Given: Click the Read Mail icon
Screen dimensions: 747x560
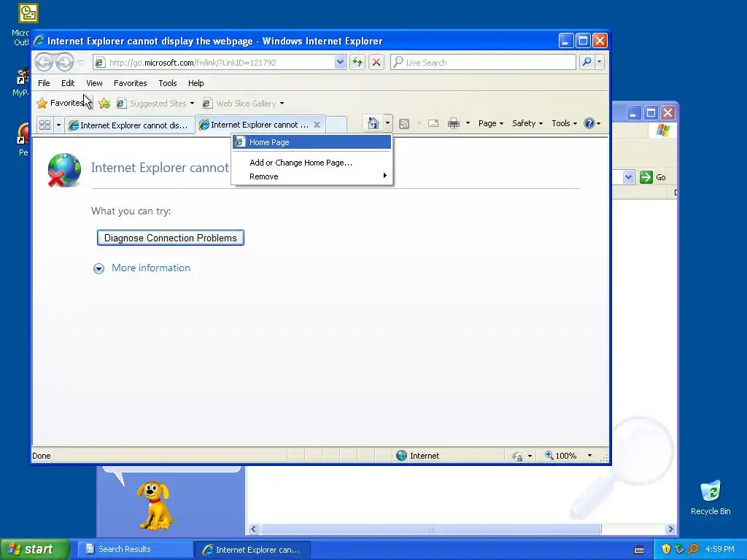Looking at the screenshot, I should tap(433, 124).
